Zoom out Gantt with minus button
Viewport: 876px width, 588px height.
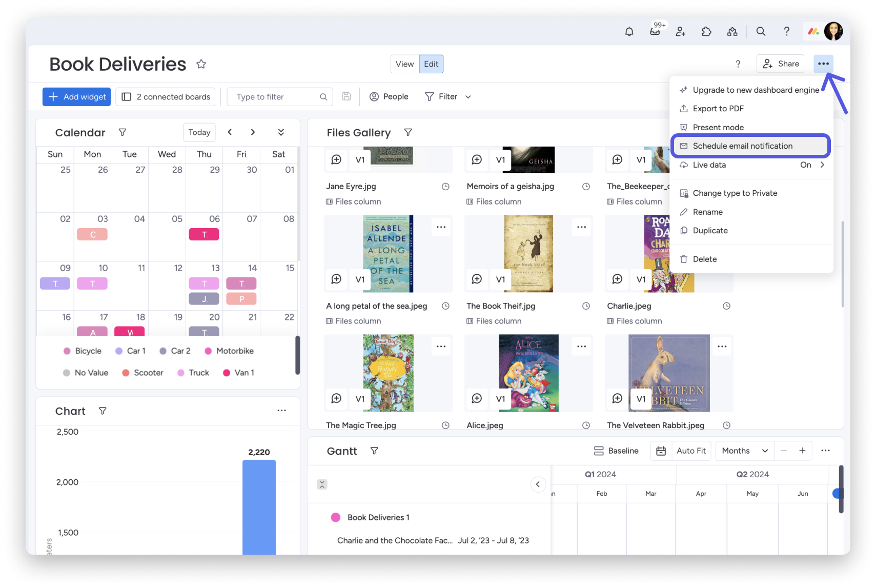(x=783, y=451)
